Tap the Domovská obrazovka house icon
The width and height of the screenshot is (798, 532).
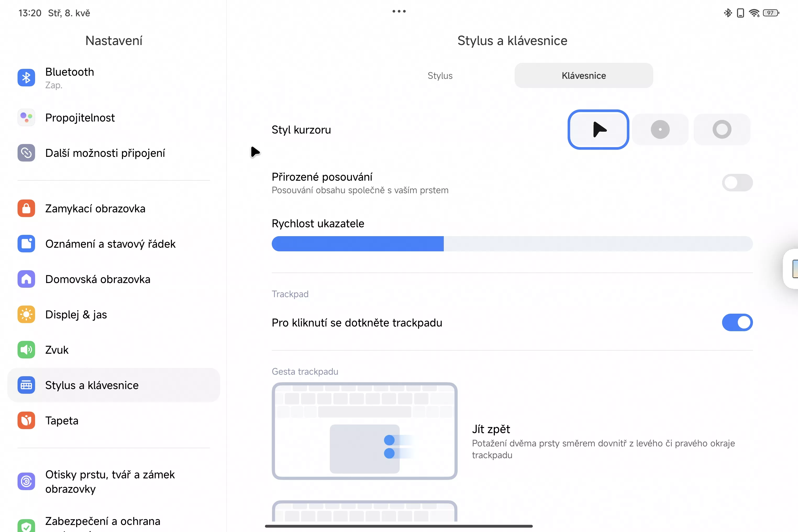pos(26,279)
